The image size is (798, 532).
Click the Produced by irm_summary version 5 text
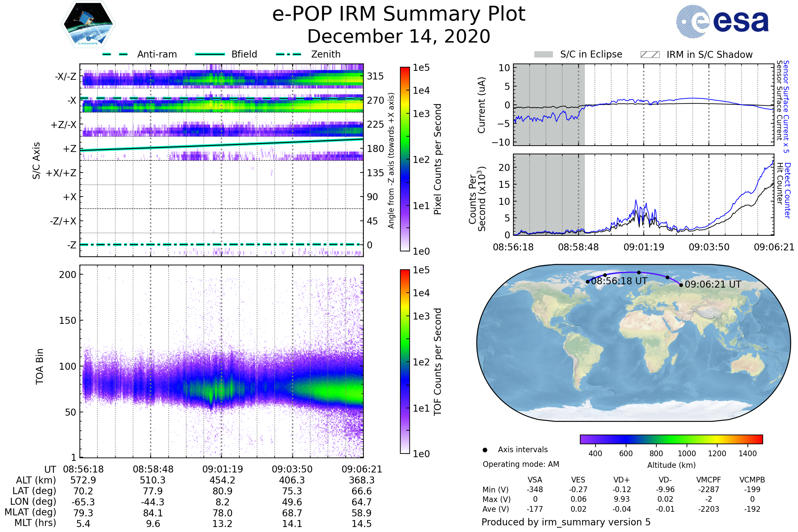[x=566, y=522]
